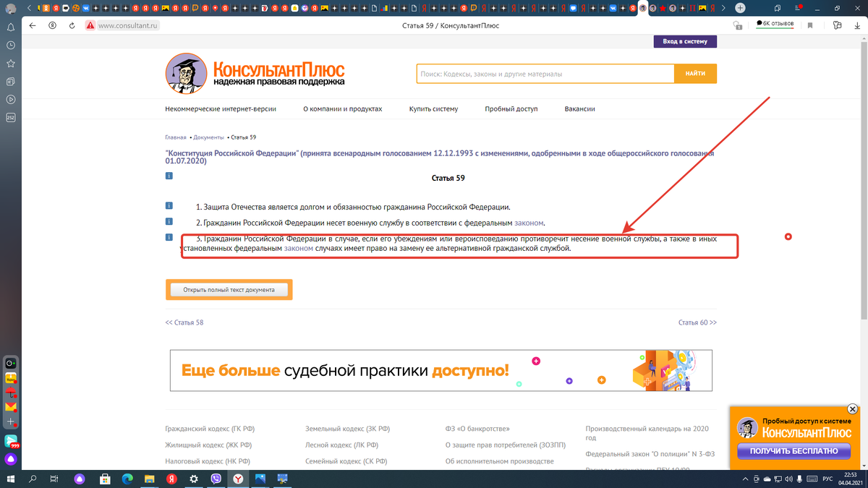The width and height of the screenshot is (868, 488).
Task: Open the mail envelope icon in the sidebar
Action: point(11,406)
